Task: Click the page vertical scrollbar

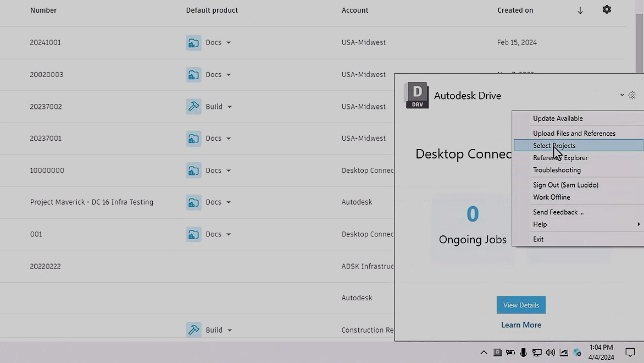Action: (x=640, y=43)
